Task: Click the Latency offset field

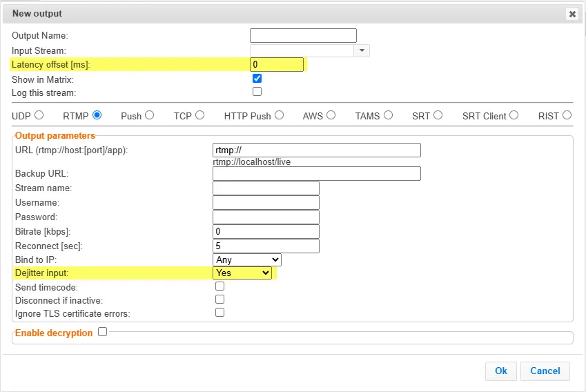Action: coord(277,64)
